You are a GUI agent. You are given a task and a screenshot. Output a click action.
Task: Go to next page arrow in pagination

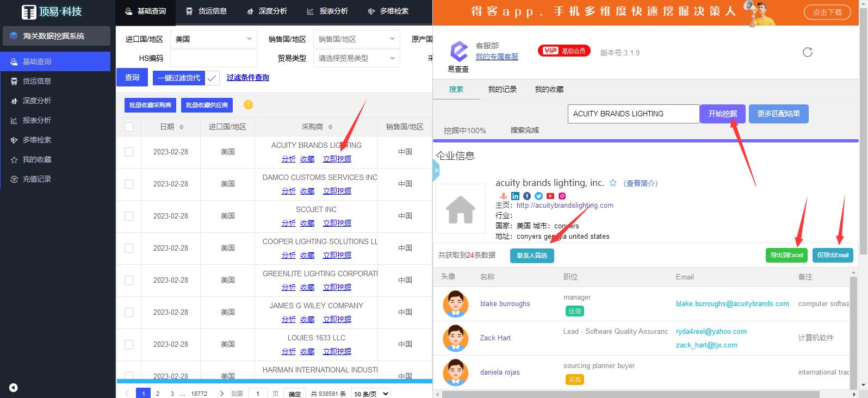pos(221,393)
